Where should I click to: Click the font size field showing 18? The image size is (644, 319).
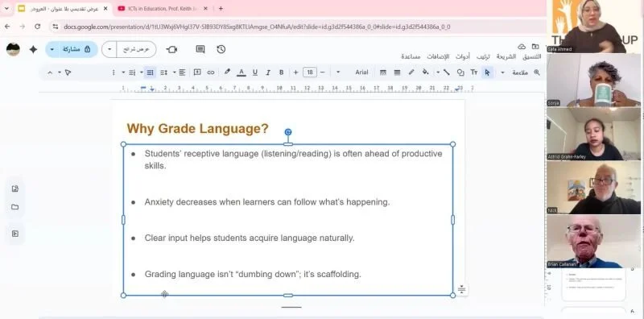[x=310, y=72]
